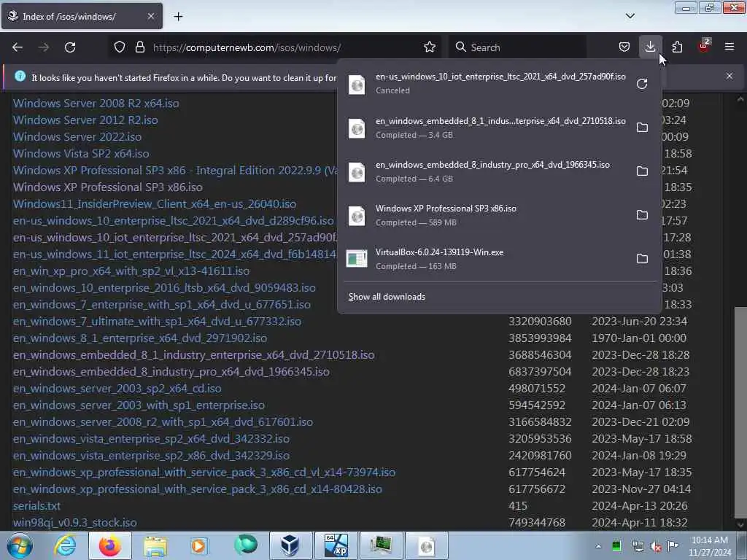Open Windows XP Professional SP3 x86.iso link
The width and height of the screenshot is (747, 560).
click(x=108, y=187)
